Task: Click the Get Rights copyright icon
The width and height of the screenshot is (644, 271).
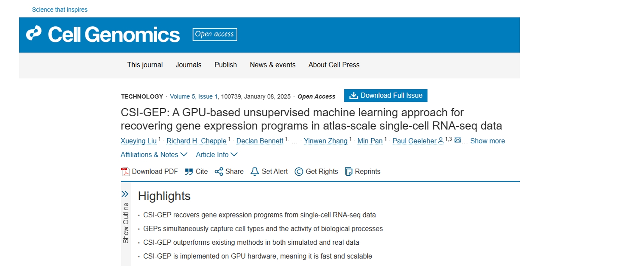Action: pos(299,172)
